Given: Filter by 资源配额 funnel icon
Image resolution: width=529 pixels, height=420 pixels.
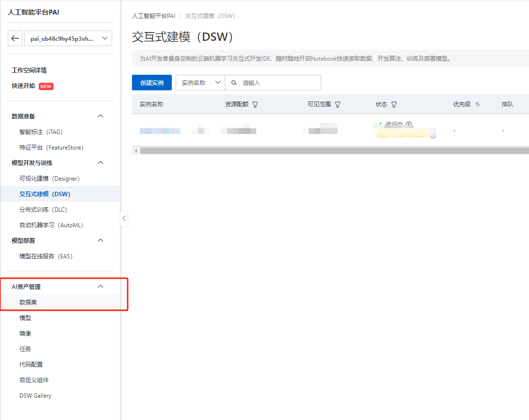Looking at the screenshot, I should coord(255,105).
